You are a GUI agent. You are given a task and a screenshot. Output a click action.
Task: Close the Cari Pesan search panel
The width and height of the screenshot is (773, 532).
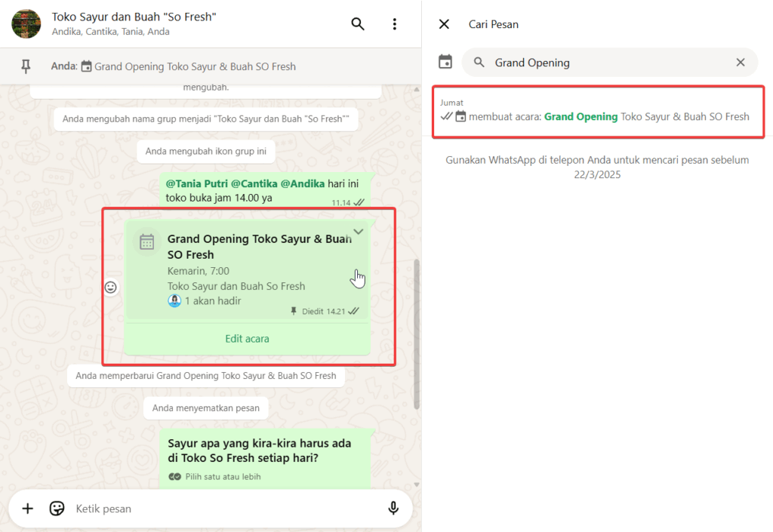point(444,24)
